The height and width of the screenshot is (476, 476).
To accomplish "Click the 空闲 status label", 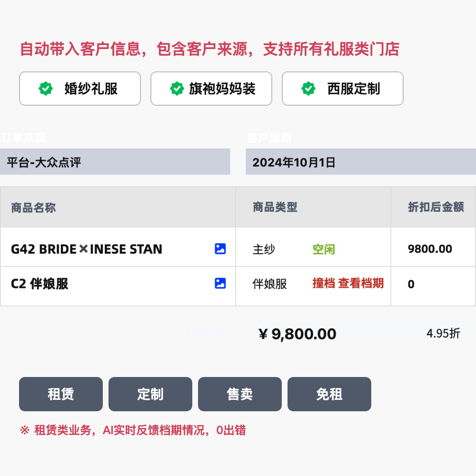I will pyautogui.click(x=324, y=249).
